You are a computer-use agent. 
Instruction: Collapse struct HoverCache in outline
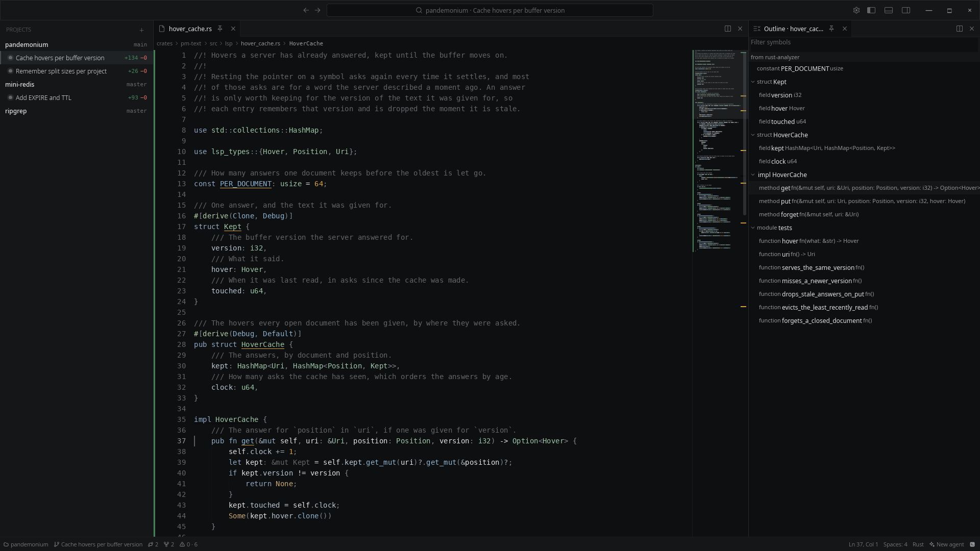753,135
